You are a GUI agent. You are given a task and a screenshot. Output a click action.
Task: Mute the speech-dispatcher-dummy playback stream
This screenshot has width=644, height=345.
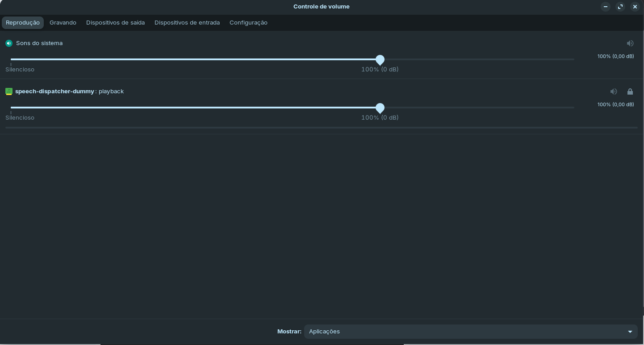[x=614, y=91]
